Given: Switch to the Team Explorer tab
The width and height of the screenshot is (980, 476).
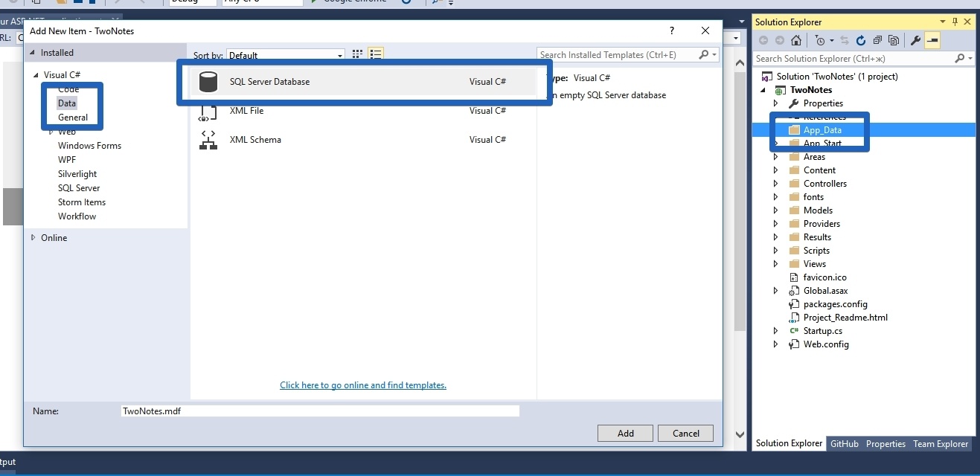Looking at the screenshot, I should tap(941, 444).
